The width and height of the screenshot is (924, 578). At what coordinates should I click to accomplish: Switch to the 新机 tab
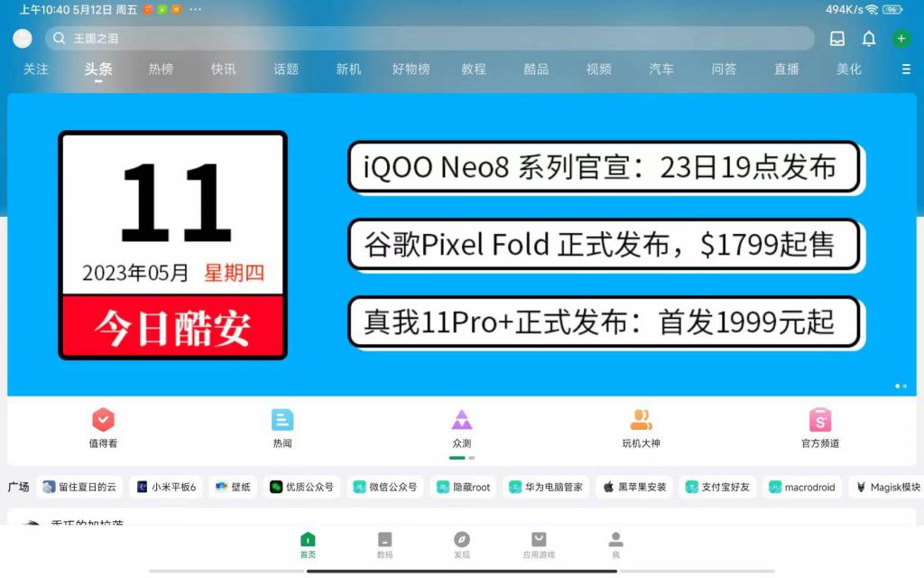coord(348,70)
